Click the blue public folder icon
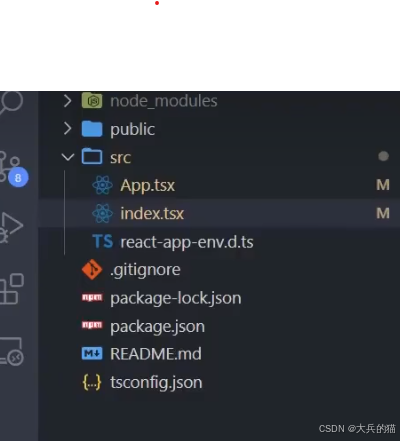The image size is (400, 441). [x=92, y=129]
